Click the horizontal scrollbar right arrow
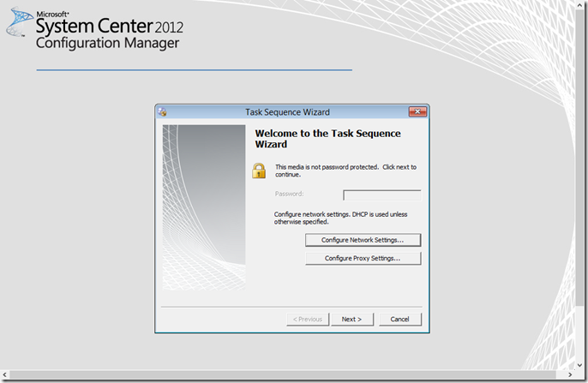588x383 pixels. click(570, 374)
